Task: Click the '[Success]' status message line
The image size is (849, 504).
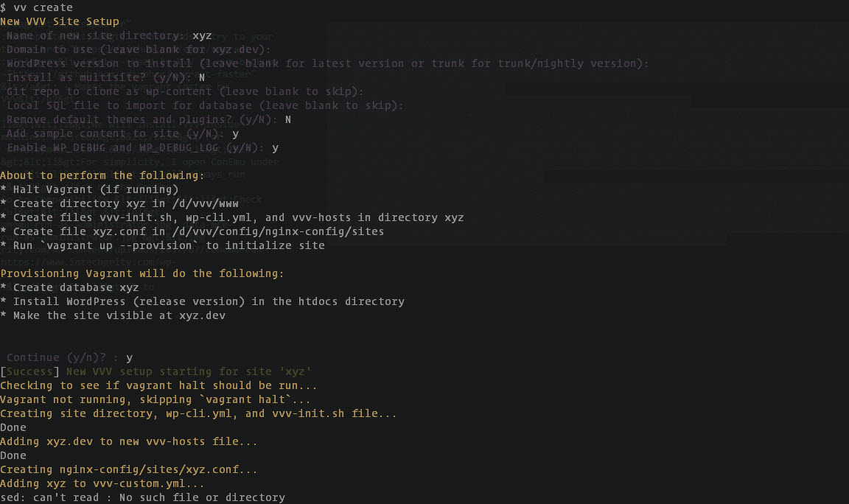Action: coord(156,372)
